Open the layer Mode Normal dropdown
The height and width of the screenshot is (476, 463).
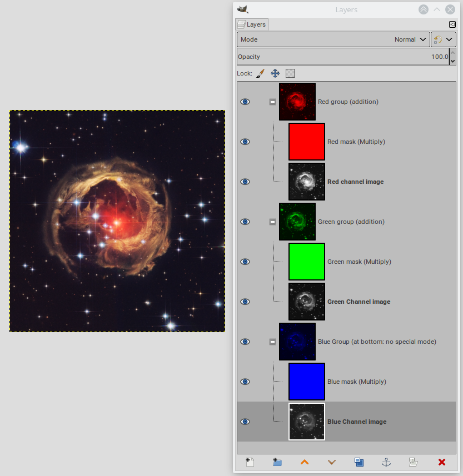click(333, 39)
